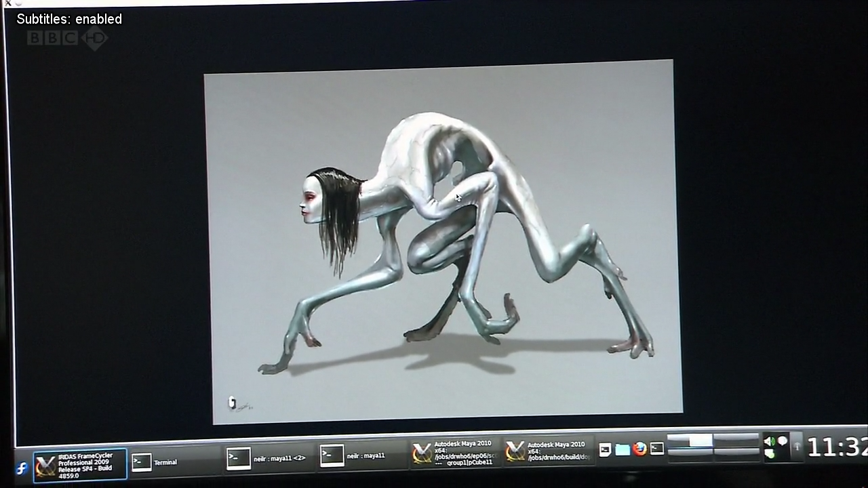Viewport: 868px width, 488px height.
Task: Click the 11:32 panel clock
Action: 837,447
